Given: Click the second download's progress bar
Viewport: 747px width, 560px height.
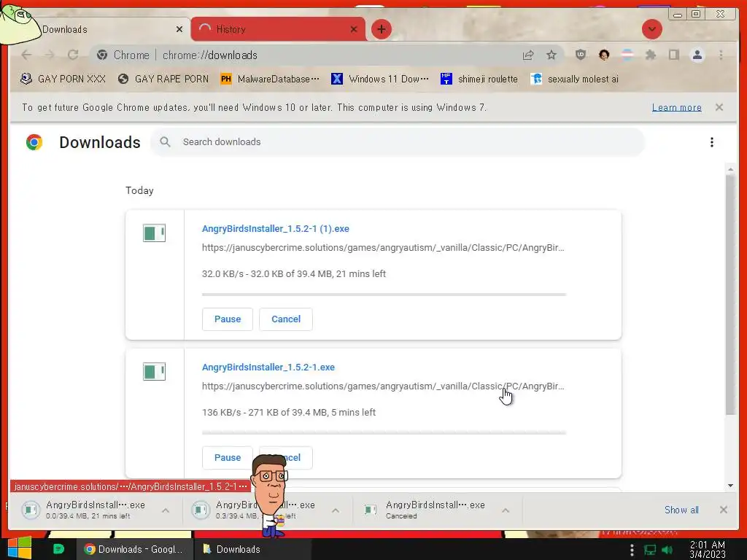Looking at the screenshot, I should 384,433.
